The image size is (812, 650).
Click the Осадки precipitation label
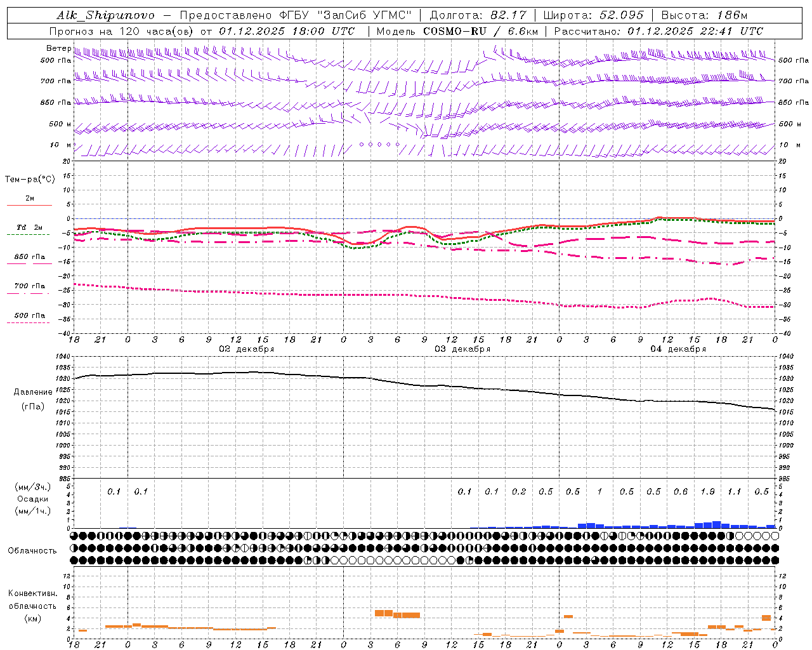pos(32,499)
